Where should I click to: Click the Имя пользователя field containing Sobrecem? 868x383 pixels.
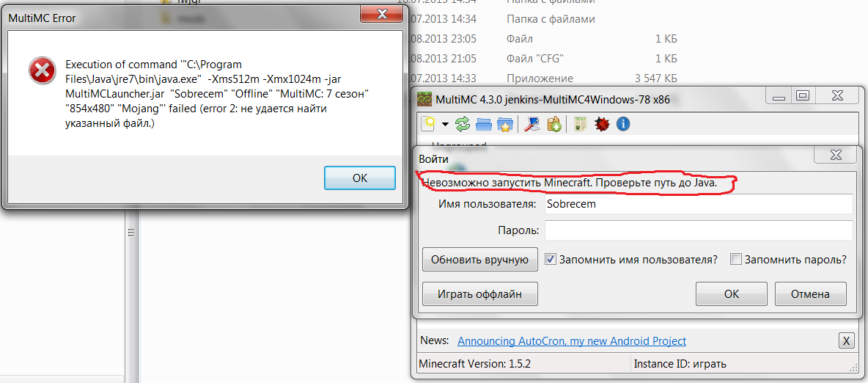(x=699, y=203)
